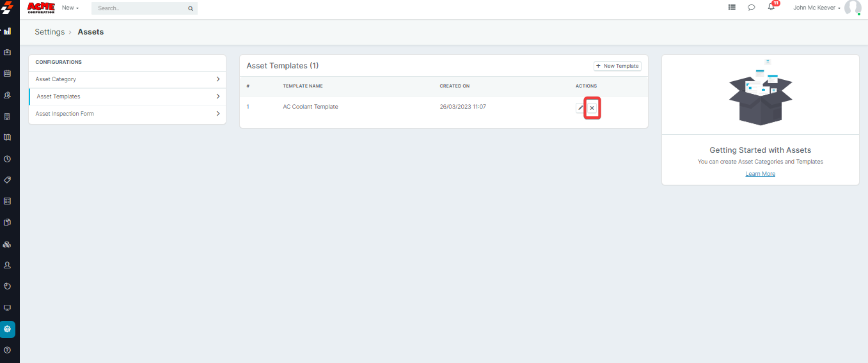
Task: Click the monitor screen icon in the sidebar
Action: pyautogui.click(x=7, y=307)
